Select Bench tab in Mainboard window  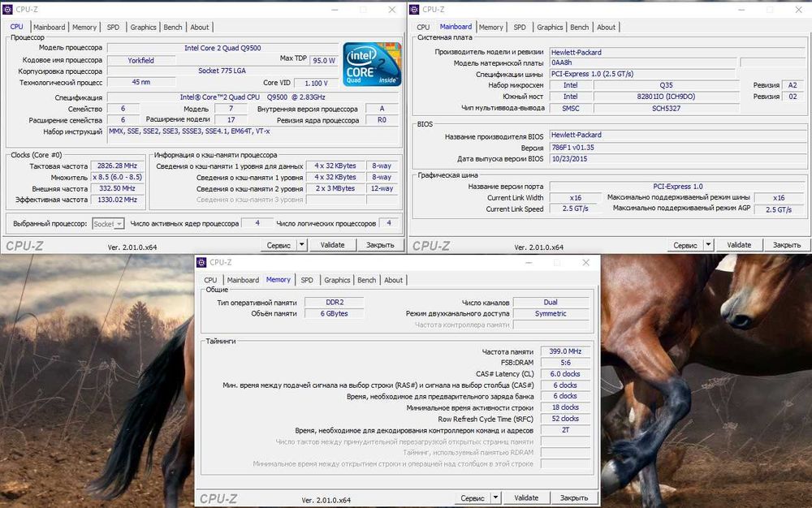point(580,27)
